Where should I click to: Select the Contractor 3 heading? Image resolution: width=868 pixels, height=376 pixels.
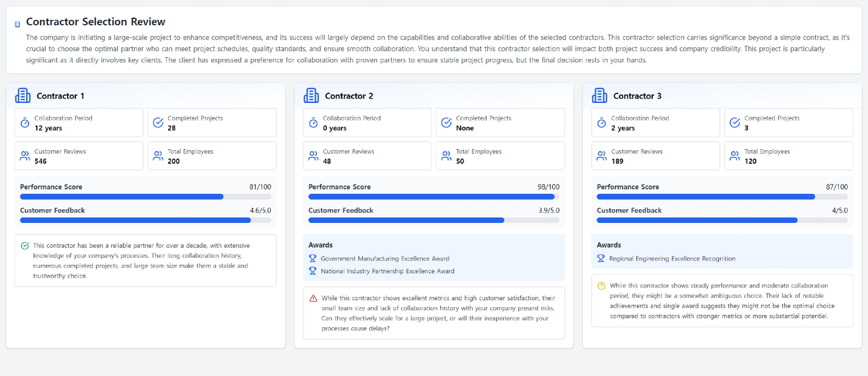tap(637, 96)
